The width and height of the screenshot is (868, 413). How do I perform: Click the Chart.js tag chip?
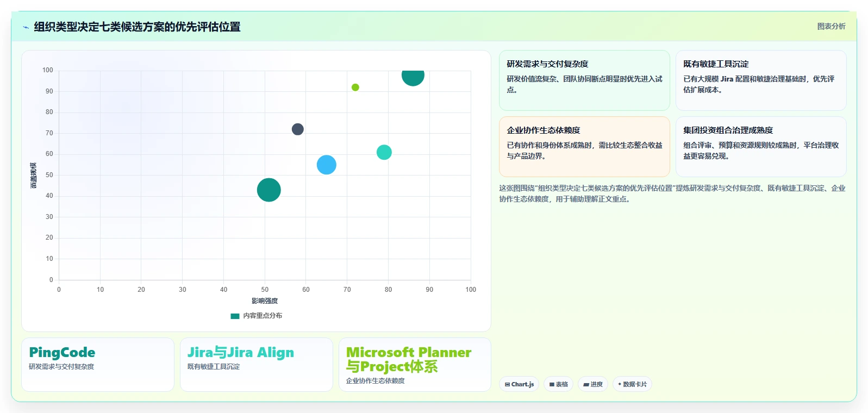(x=519, y=384)
